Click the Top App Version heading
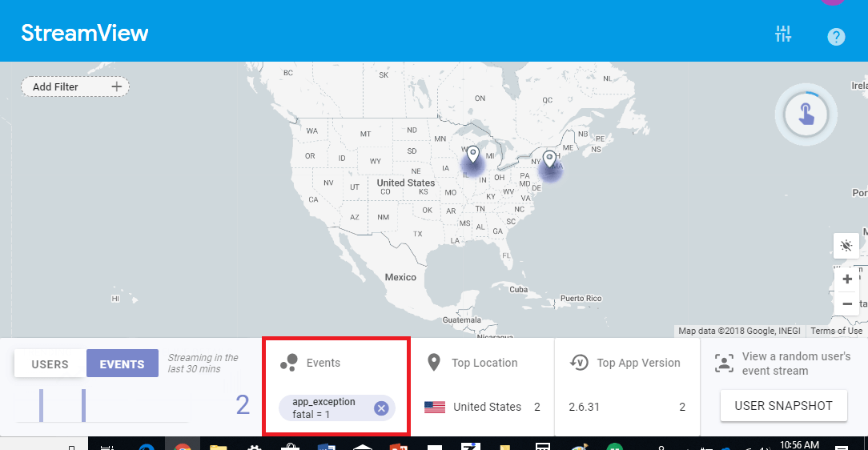This screenshot has width=868, height=450. point(638,363)
